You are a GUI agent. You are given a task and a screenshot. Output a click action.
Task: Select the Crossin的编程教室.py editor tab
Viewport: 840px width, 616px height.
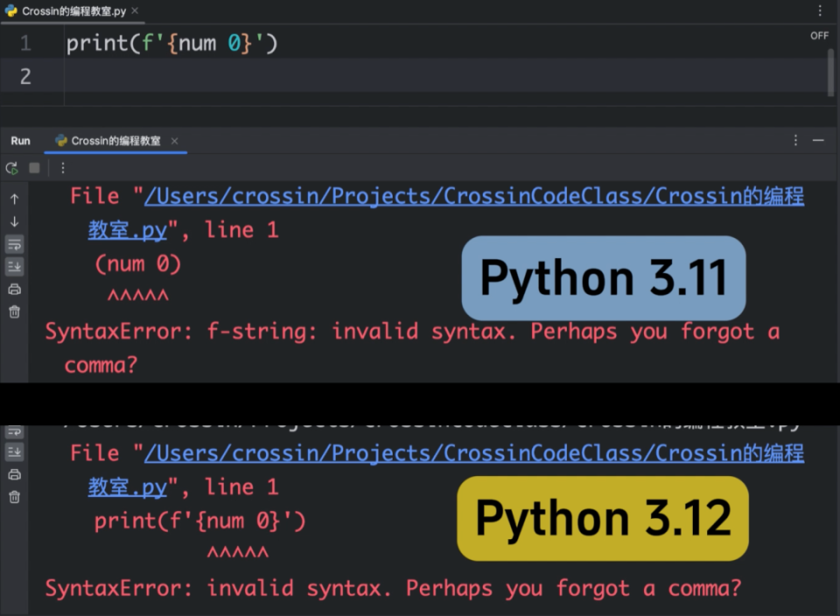tap(73, 11)
